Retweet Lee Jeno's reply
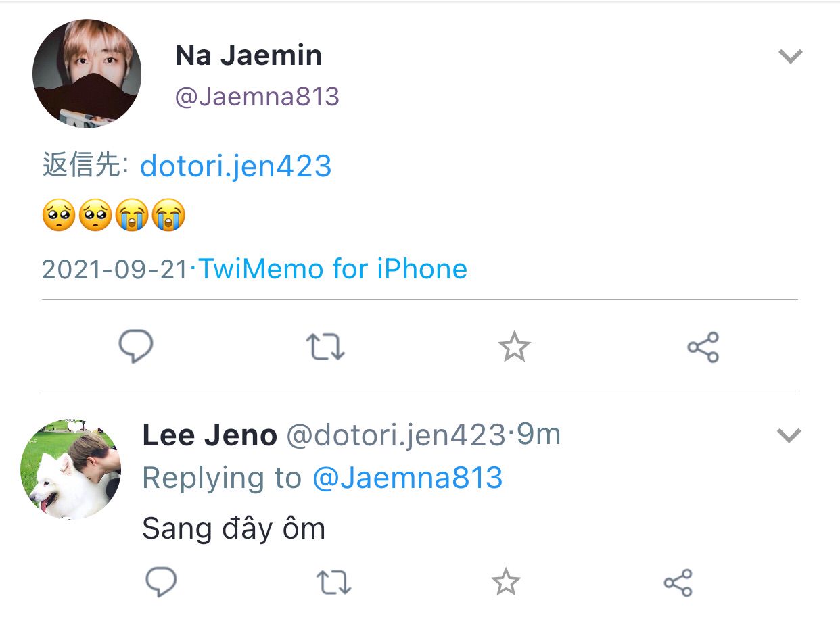This screenshot has width=840, height=617. (334, 583)
